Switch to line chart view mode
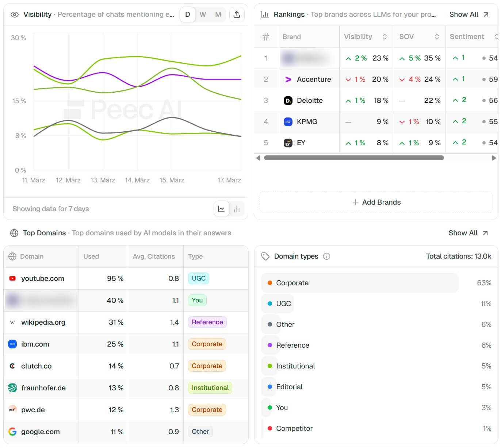Screen dimensions: 501x448 (x=221, y=209)
